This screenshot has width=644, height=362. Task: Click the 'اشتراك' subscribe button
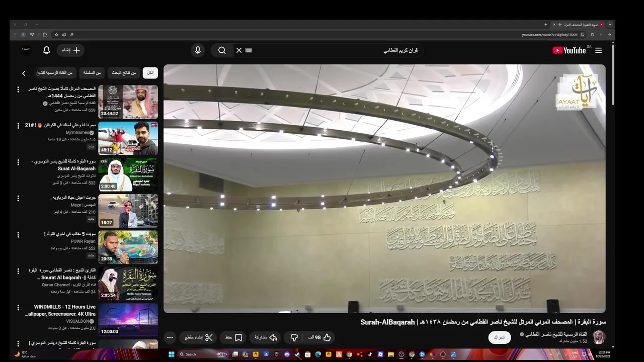coord(499,337)
